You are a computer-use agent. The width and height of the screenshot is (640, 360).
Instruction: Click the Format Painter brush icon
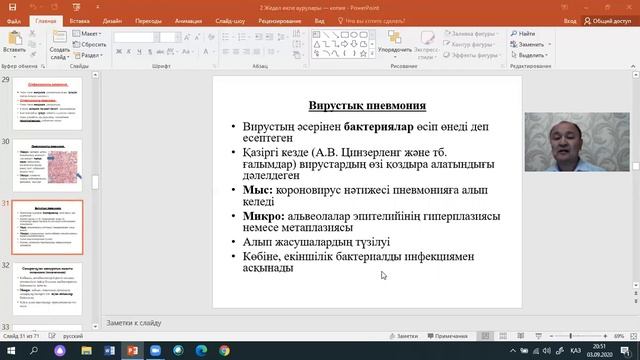tap(33, 55)
